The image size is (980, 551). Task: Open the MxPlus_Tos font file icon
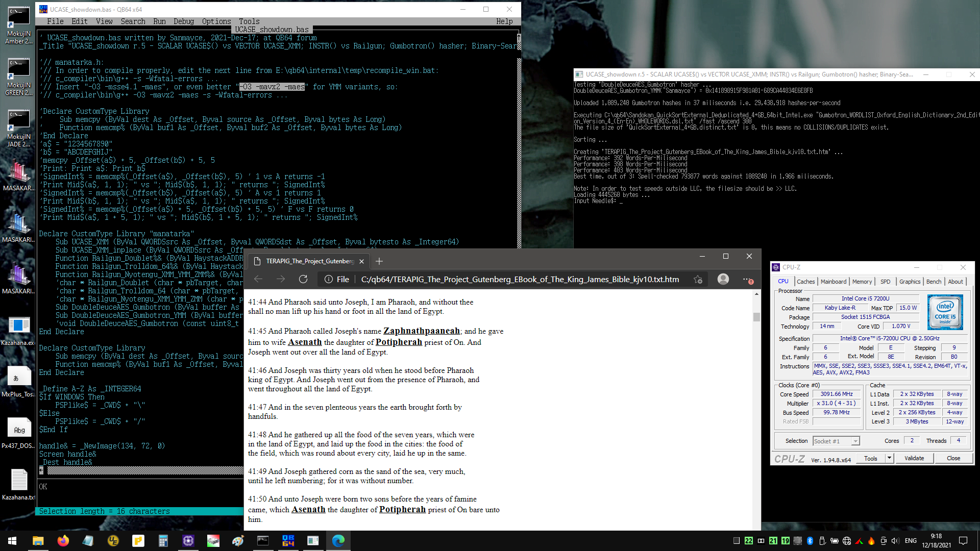click(x=18, y=382)
